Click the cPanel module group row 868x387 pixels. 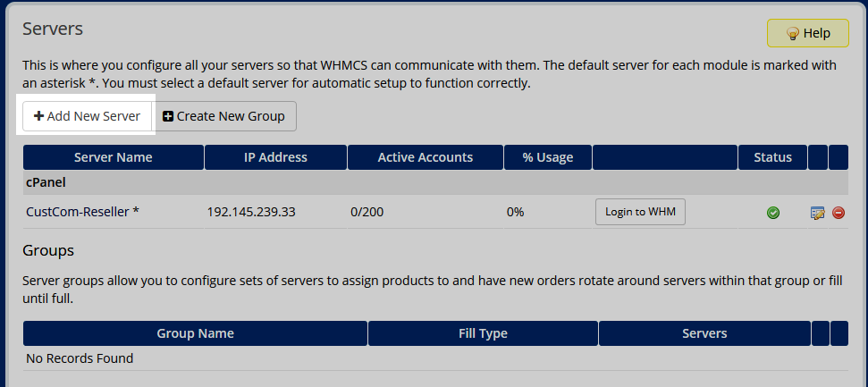click(x=434, y=182)
